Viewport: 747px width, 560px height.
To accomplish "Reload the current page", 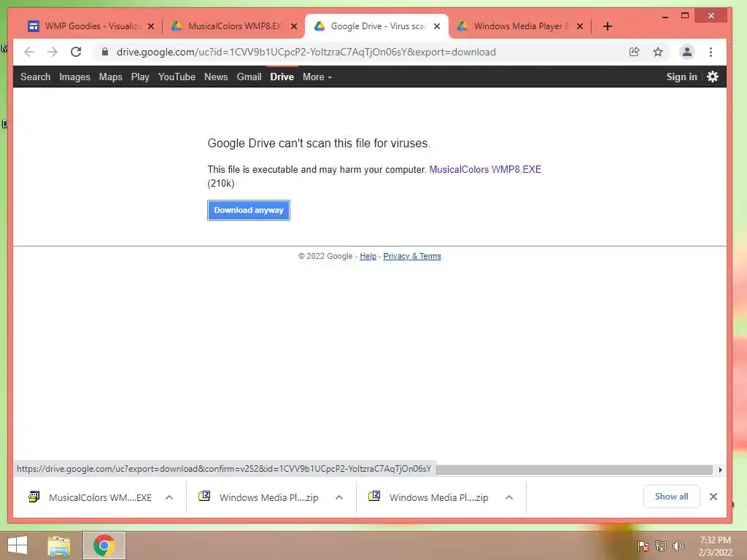I will 76,52.
